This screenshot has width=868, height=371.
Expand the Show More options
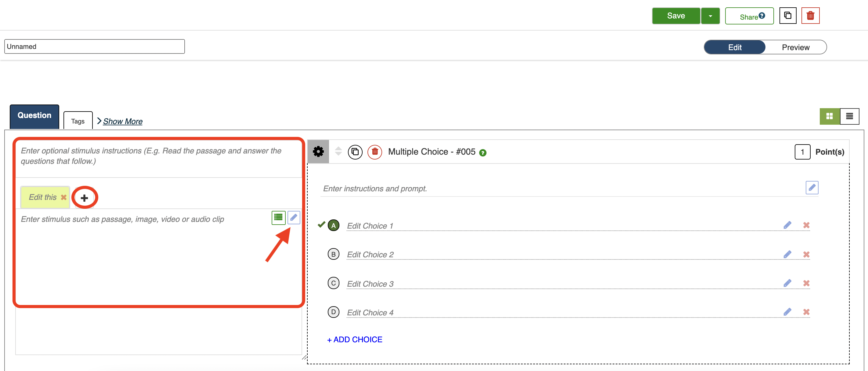tap(122, 121)
